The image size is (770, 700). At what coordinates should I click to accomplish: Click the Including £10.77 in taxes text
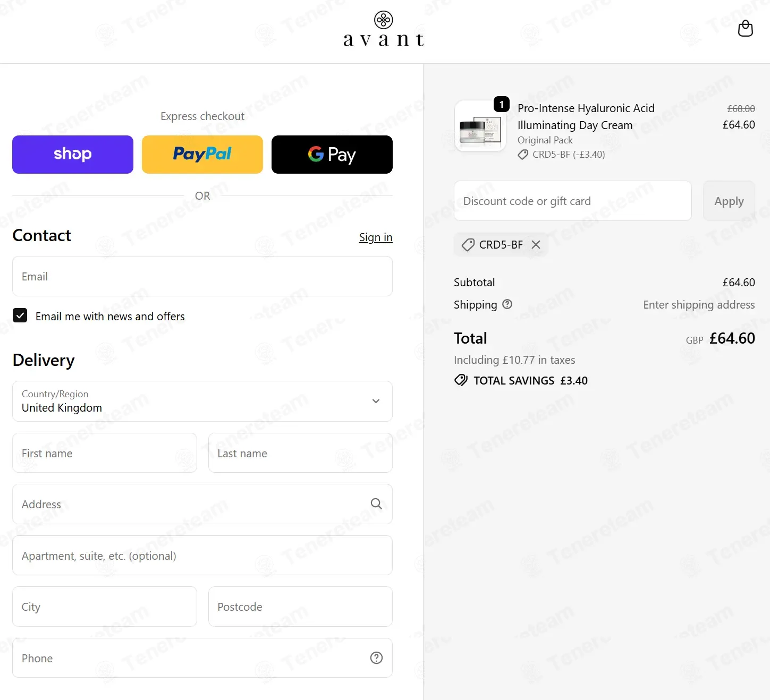click(x=514, y=360)
